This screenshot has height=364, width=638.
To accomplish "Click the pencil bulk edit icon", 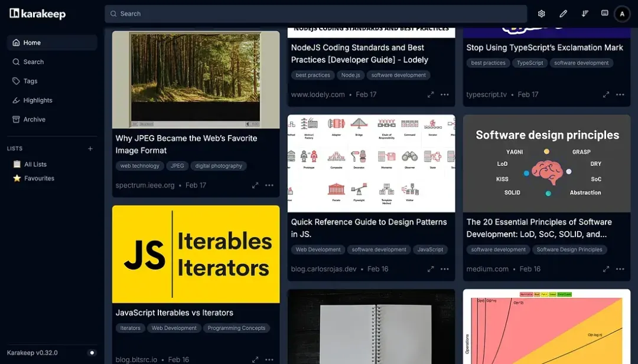I will tap(563, 14).
